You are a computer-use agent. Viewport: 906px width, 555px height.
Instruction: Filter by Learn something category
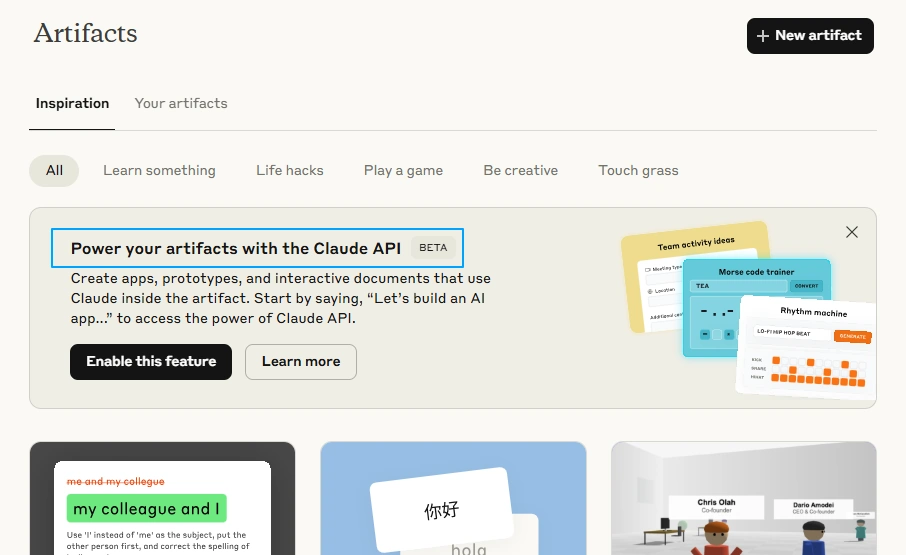click(159, 170)
